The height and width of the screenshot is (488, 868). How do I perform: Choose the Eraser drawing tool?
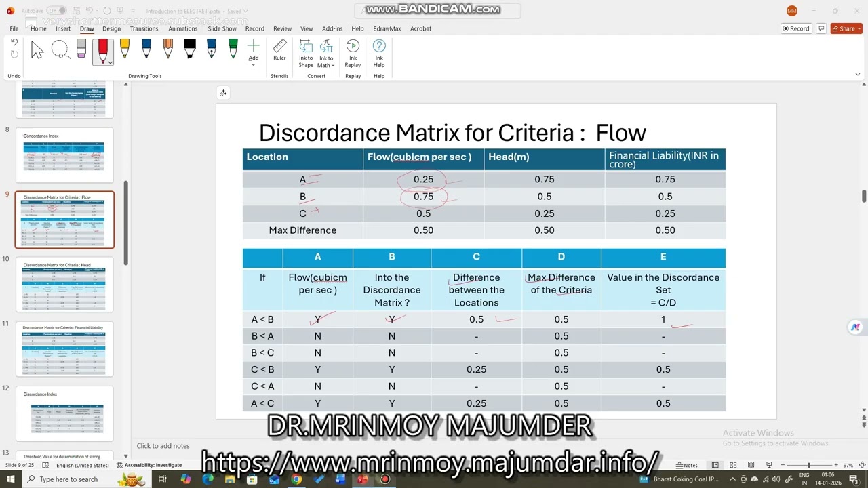(81, 49)
